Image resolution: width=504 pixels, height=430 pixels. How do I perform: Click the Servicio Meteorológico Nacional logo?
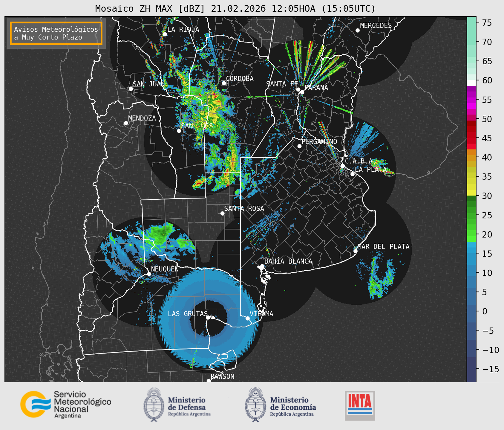pyautogui.click(x=66, y=404)
